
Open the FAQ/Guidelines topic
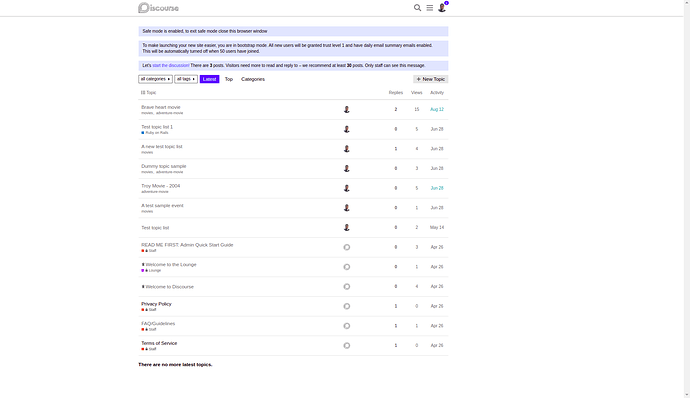[158, 324]
